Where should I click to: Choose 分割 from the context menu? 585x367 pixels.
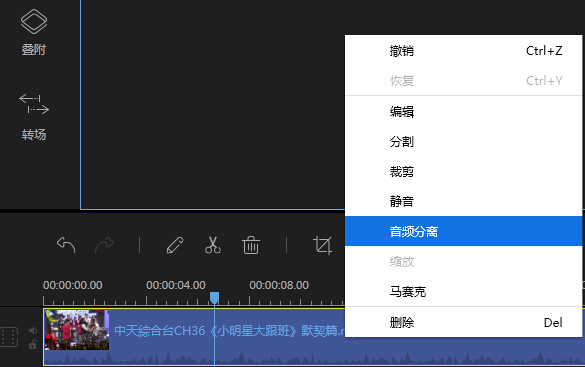click(463, 141)
